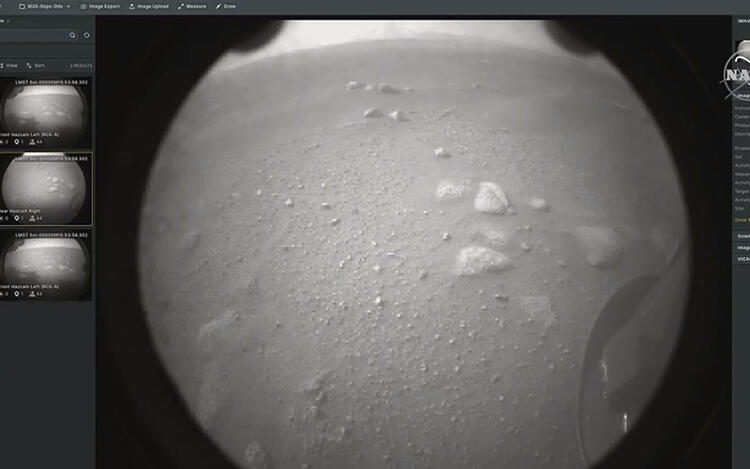Select the last Front Hazcam Left thumbnail
Screen dimensions: 750x469
[45, 265]
